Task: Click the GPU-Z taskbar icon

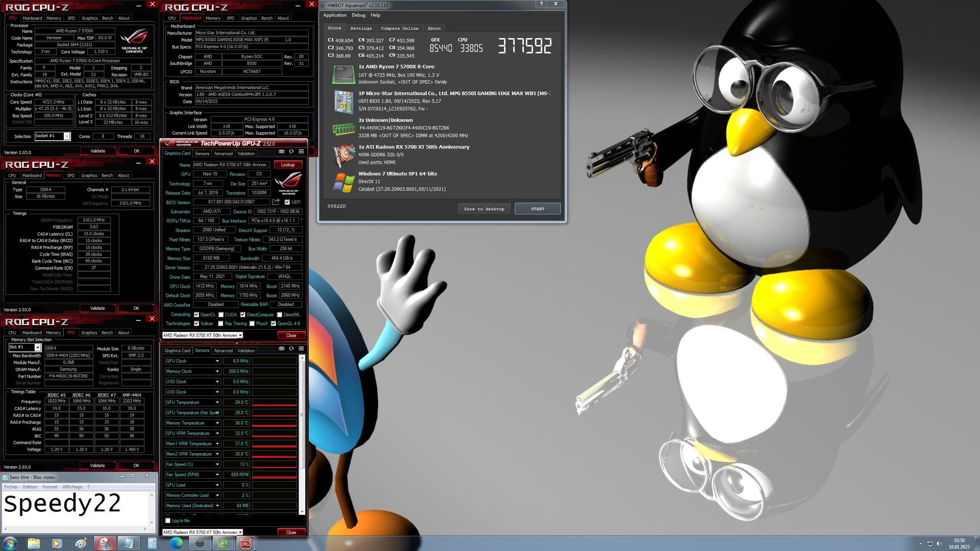Action: click(x=223, y=543)
